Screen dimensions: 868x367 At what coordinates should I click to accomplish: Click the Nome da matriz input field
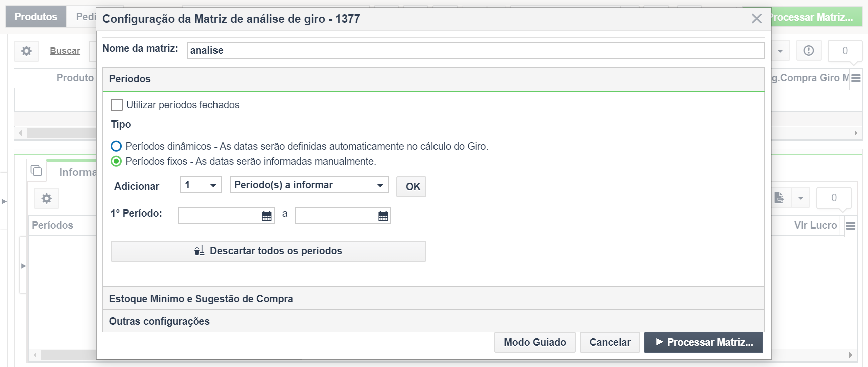coord(476,50)
